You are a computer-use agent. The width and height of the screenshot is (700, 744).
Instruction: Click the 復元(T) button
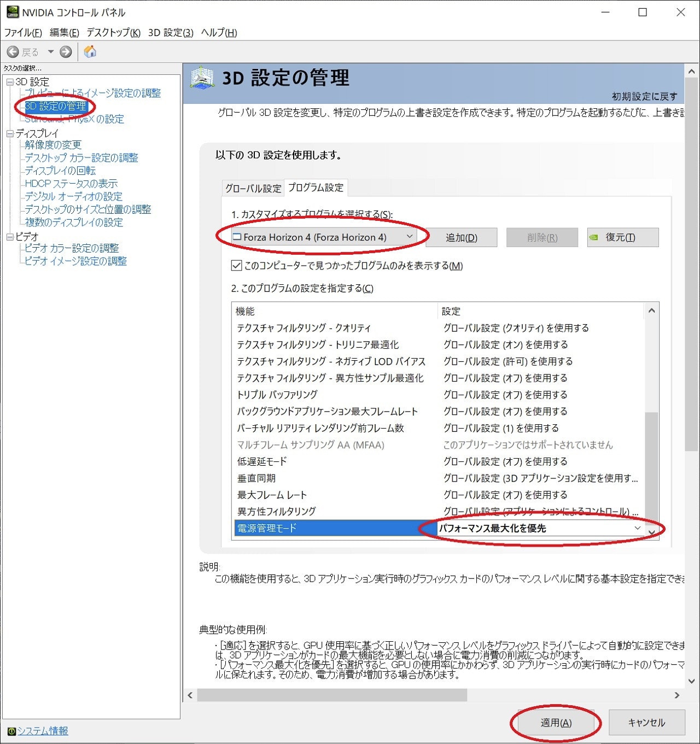click(x=623, y=238)
